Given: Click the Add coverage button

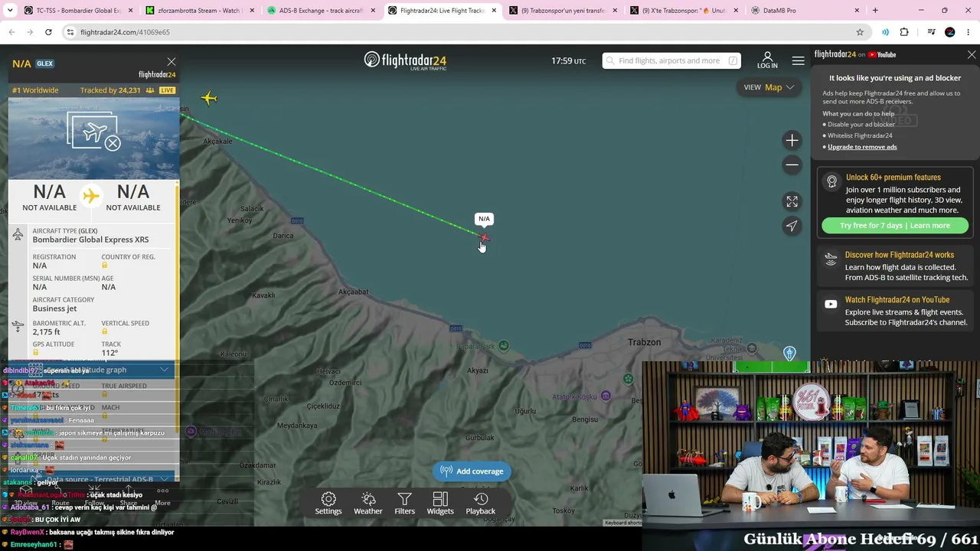Looking at the screenshot, I should [x=472, y=471].
